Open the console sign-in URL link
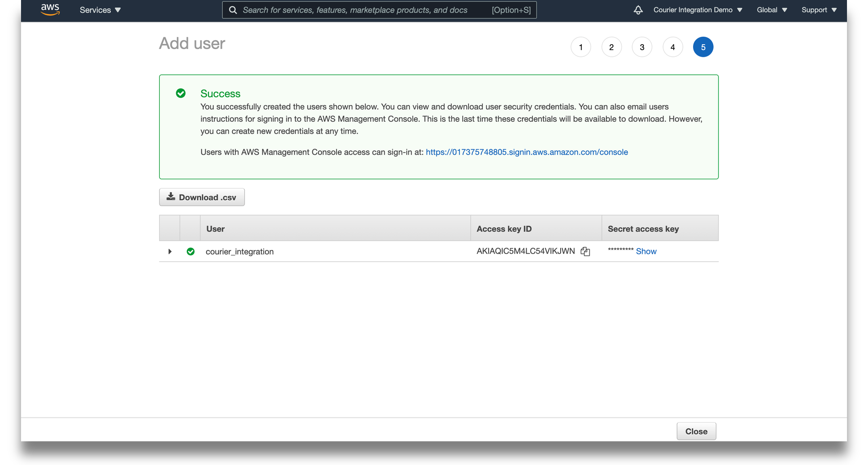 point(527,152)
